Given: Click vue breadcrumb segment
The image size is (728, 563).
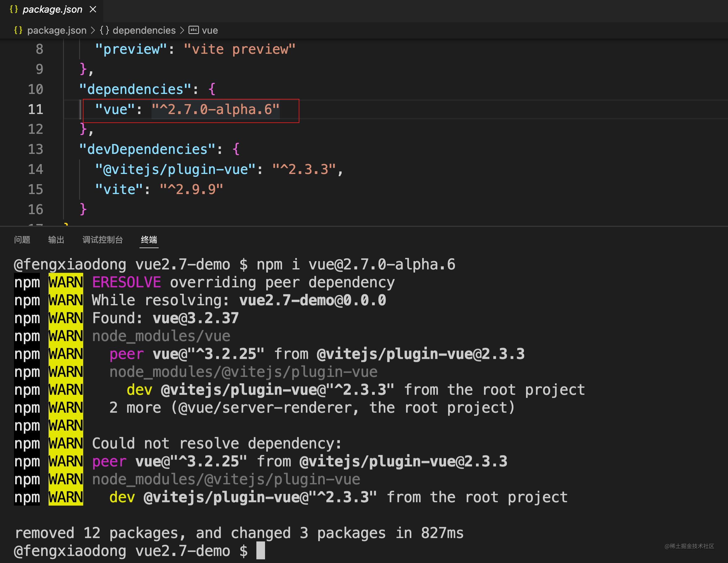Looking at the screenshot, I should coord(210,30).
